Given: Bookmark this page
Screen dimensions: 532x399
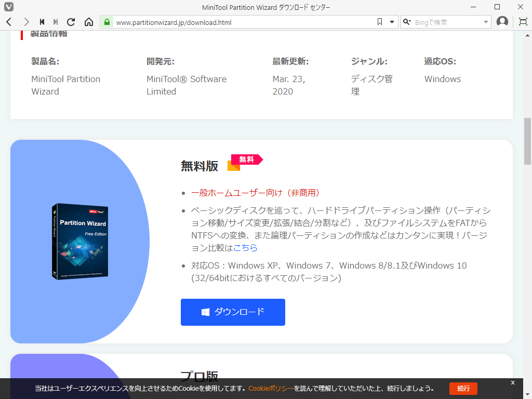Looking at the screenshot, I should (380, 22).
